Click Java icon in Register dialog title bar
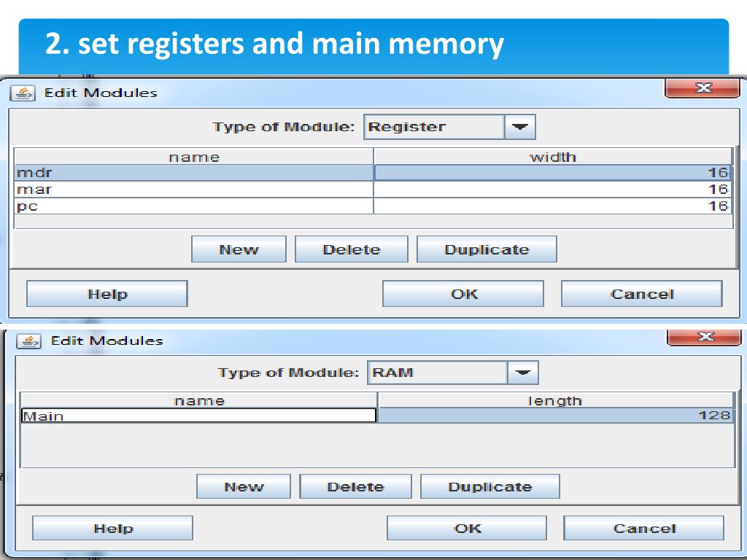 24,93
